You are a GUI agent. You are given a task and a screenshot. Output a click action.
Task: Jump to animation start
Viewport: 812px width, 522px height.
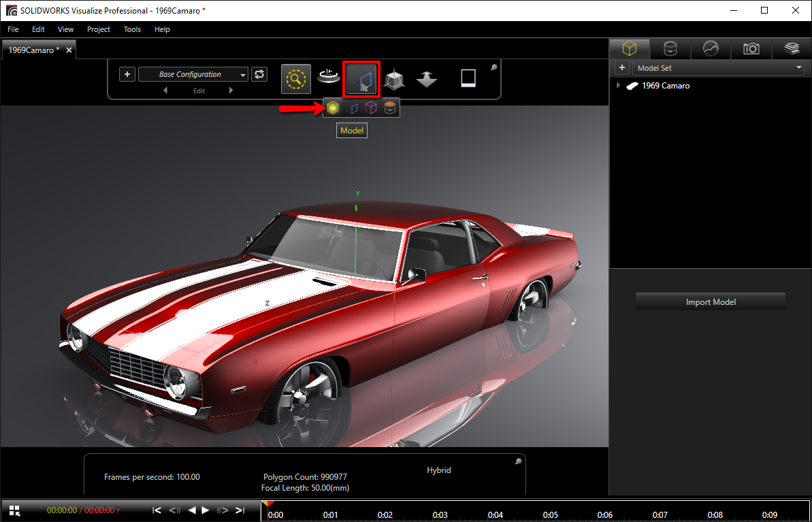pos(157,510)
